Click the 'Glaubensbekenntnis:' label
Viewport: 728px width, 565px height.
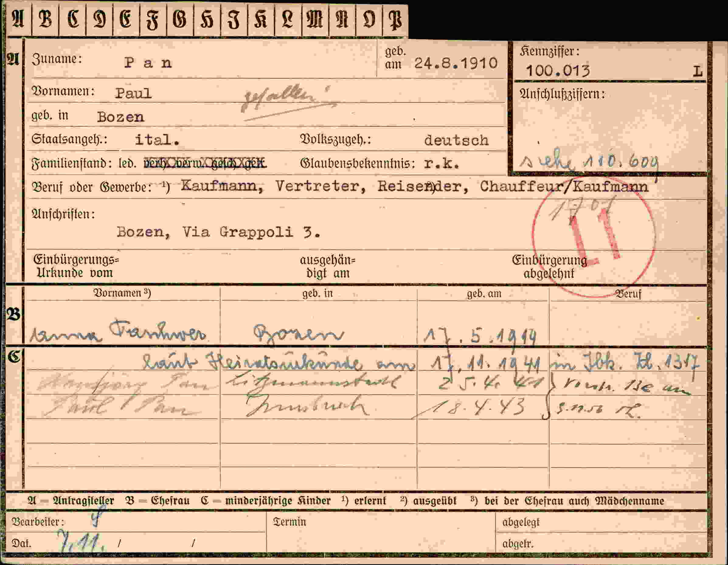coord(358,164)
